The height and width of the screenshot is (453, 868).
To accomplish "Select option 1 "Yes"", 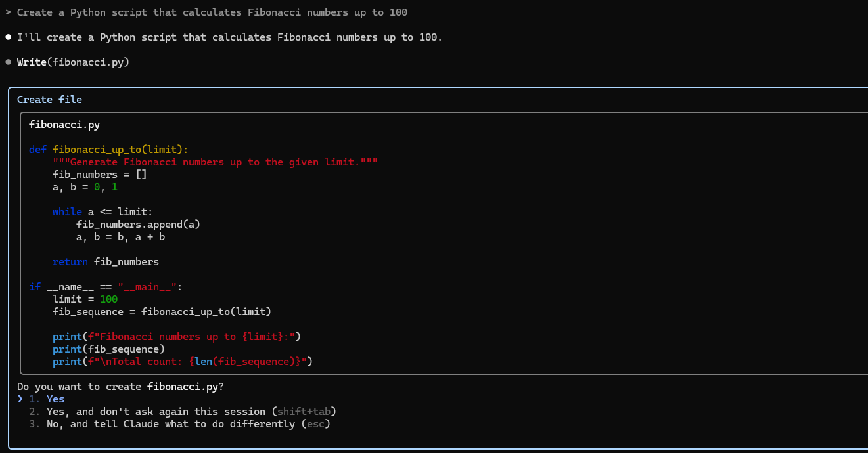I will click(55, 399).
